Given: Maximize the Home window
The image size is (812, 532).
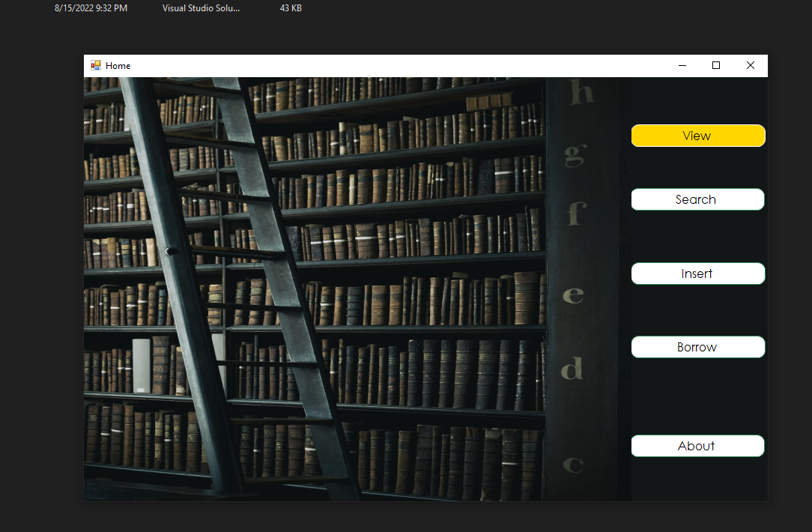Looking at the screenshot, I should [716, 65].
